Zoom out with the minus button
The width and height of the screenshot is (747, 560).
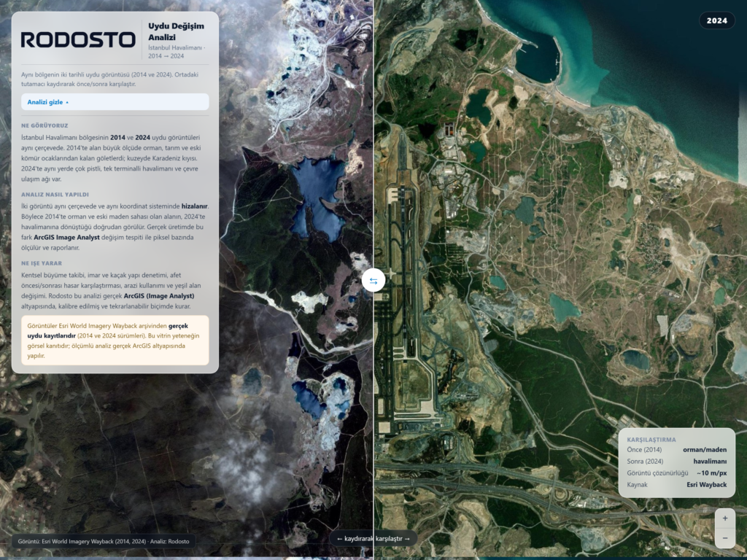click(x=725, y=538)
